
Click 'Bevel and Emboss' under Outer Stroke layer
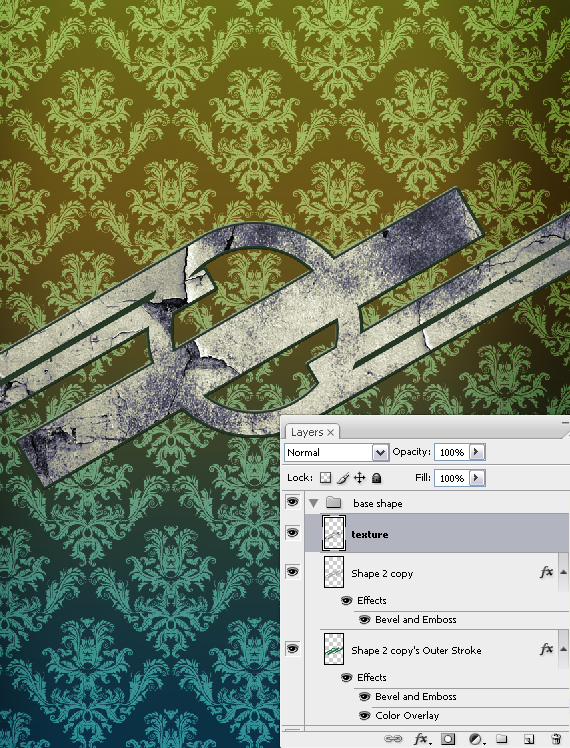(x=416, y=696)
